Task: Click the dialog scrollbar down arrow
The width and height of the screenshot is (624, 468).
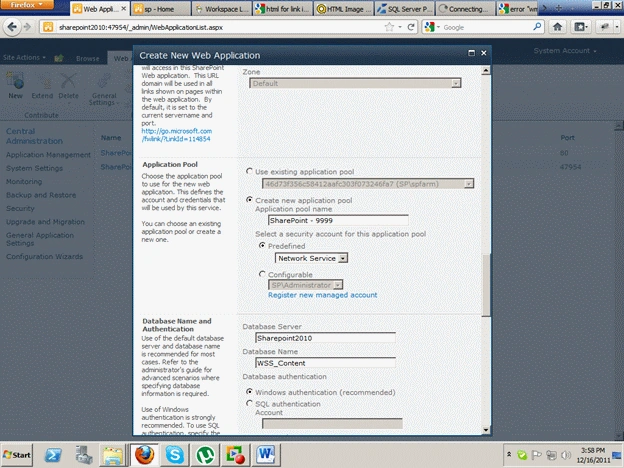Action: coord(486,430)
